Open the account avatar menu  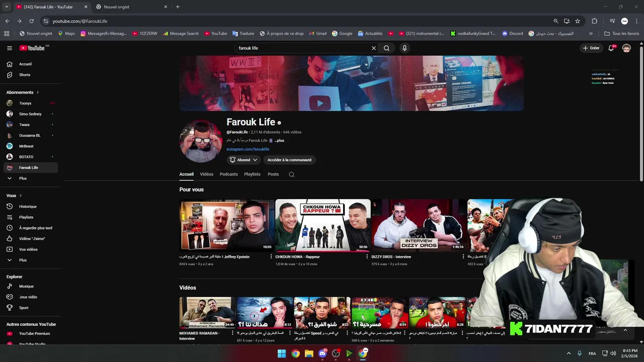(x=626, y=48)
